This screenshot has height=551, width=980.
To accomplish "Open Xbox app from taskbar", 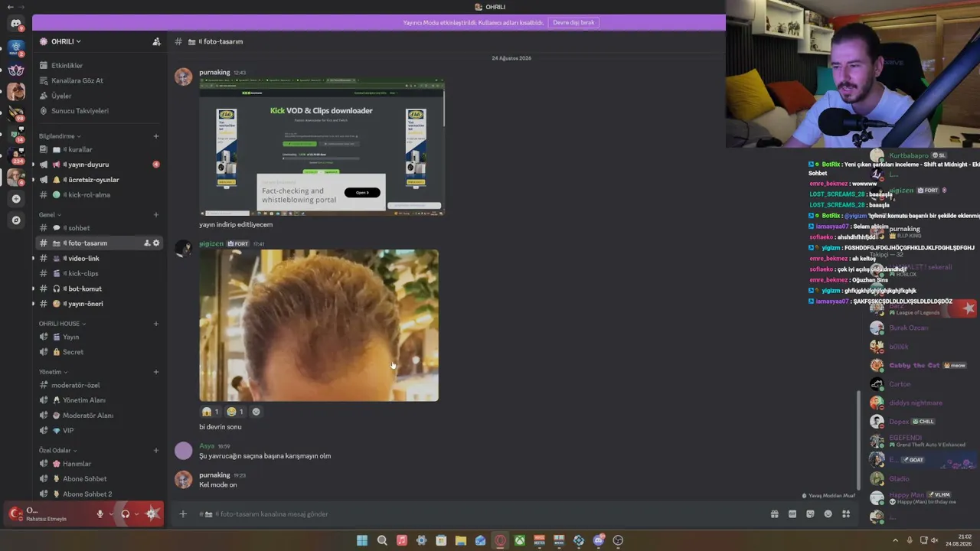I will click(x=520, y=540).
